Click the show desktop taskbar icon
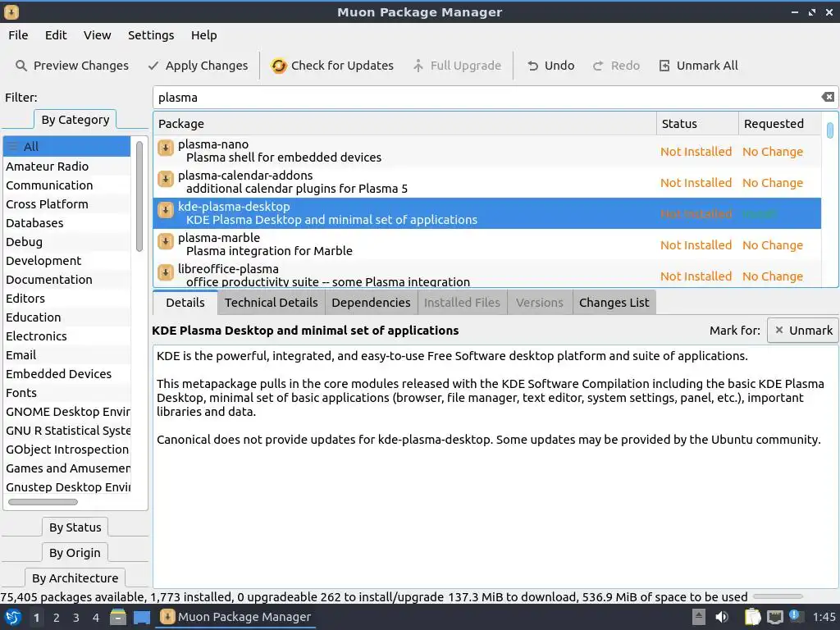 (x=141, y=617)
